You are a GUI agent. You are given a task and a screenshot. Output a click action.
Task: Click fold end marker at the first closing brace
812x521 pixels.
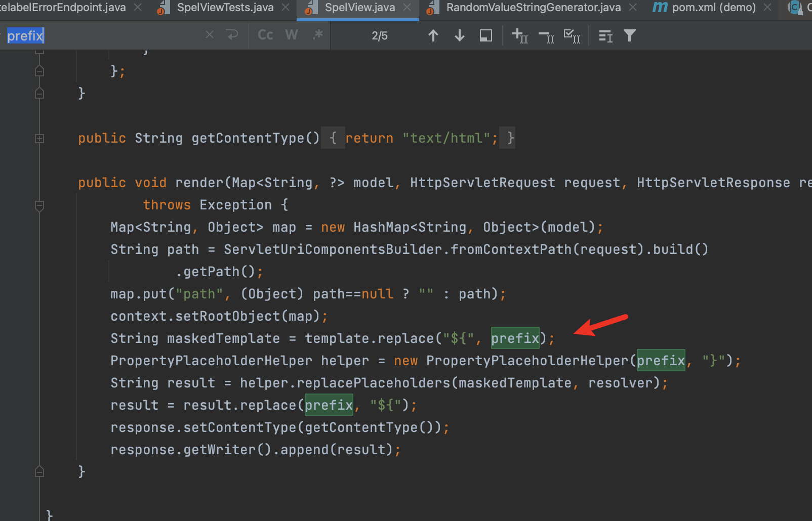[x=39, y=93]
